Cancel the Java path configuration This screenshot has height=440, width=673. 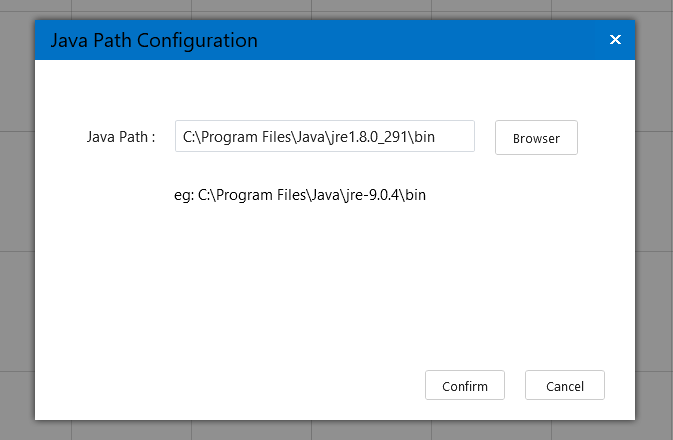coord(564,385)
